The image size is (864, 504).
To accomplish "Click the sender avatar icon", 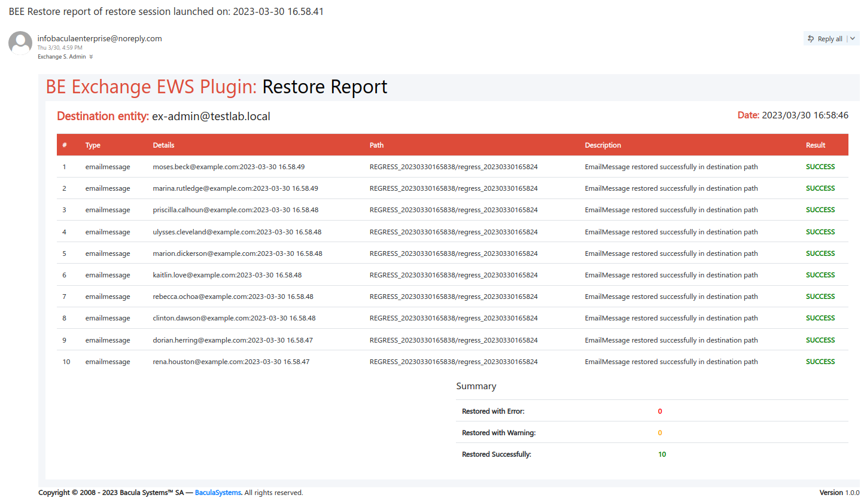I will click(x=20, y=43).
